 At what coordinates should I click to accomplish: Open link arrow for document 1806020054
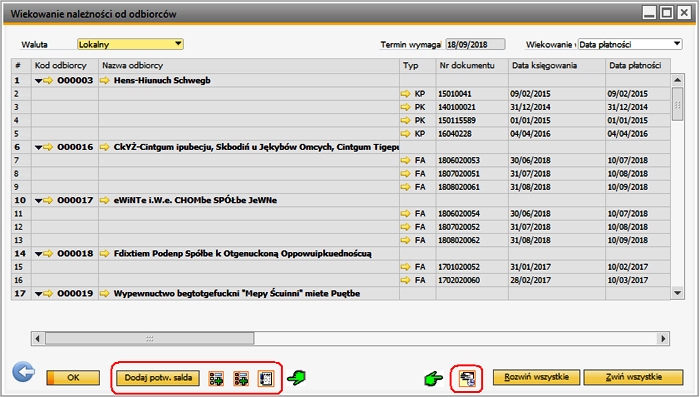(x=405, y=213)
